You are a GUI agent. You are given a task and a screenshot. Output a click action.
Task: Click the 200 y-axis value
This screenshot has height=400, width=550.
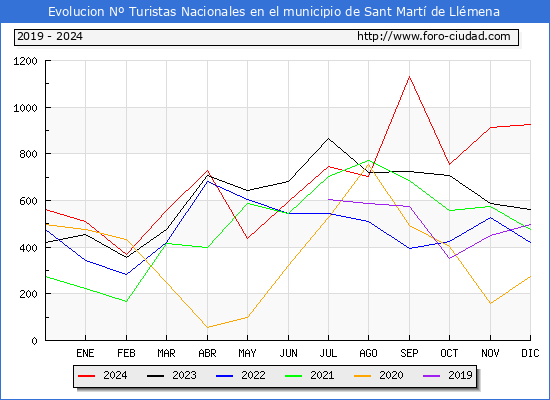click(x=28, y=294)
